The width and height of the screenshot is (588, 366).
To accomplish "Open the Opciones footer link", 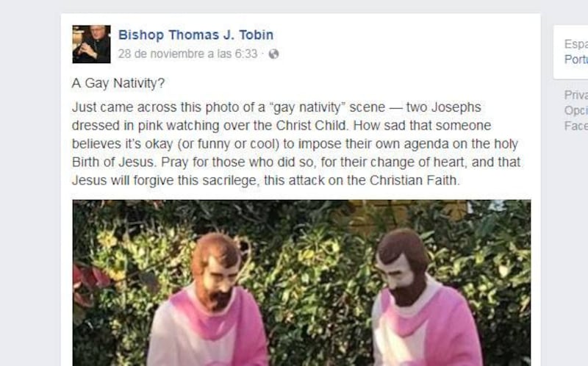I will tap(576, 110).
